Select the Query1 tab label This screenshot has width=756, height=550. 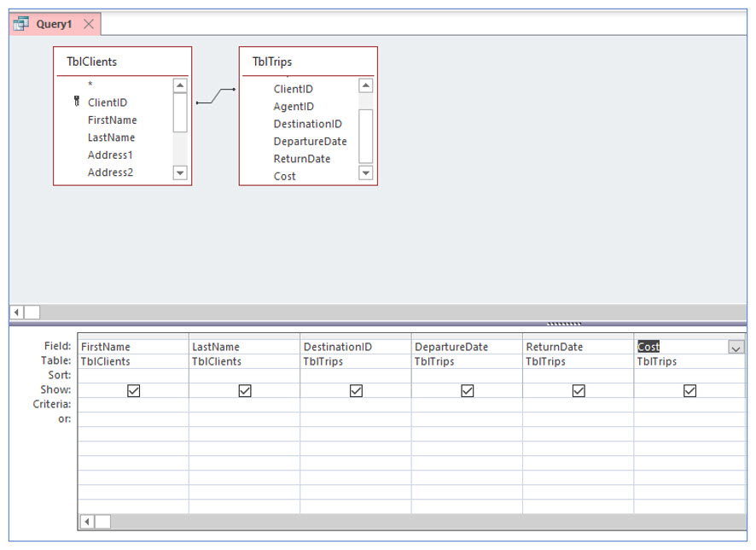tap(54, 24)
